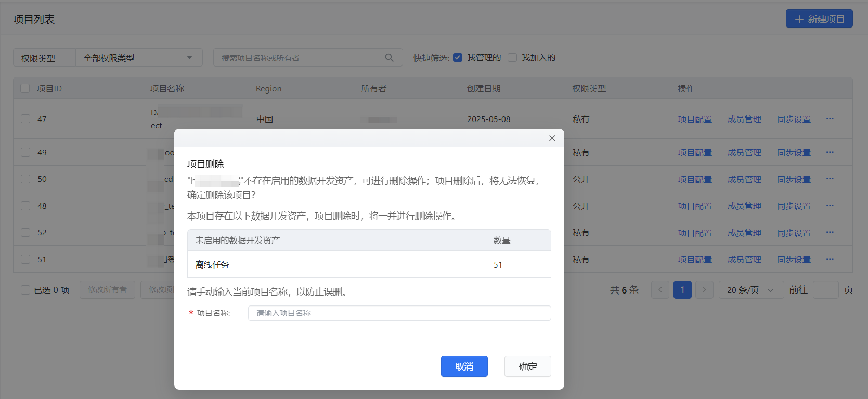This screenshot has width=868, height=399.
Task: Click the search magnifier icon
Action: [x=389, y=58]
